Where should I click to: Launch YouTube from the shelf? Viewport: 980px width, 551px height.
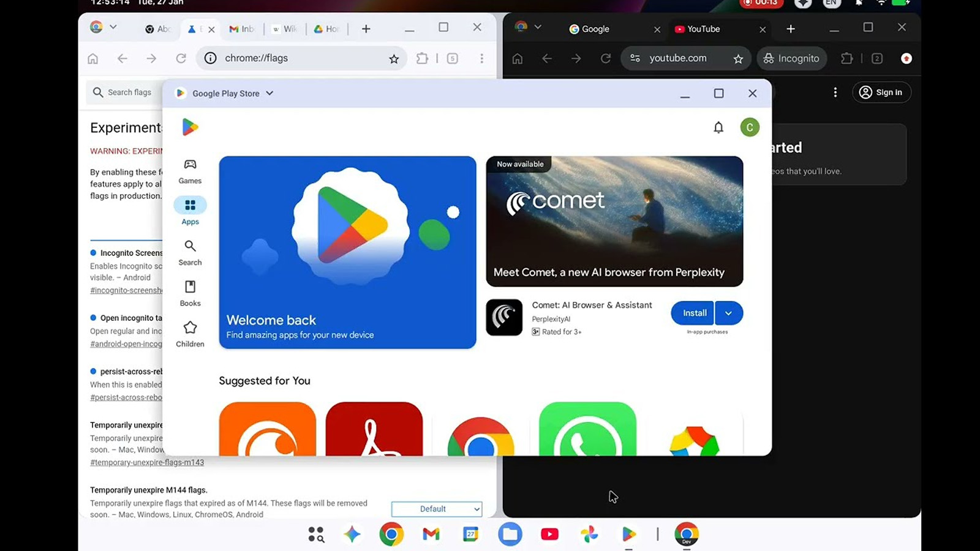point(549,534)
